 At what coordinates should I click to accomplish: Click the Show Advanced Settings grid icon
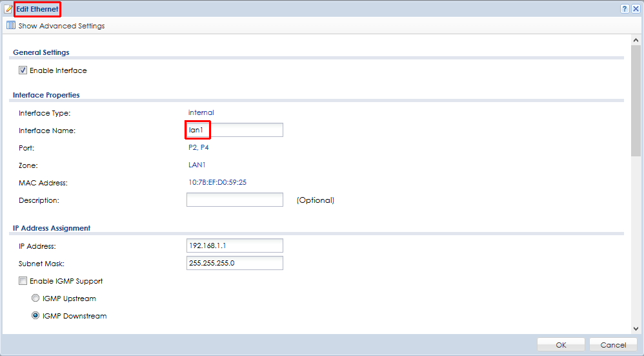coord(11,26)
